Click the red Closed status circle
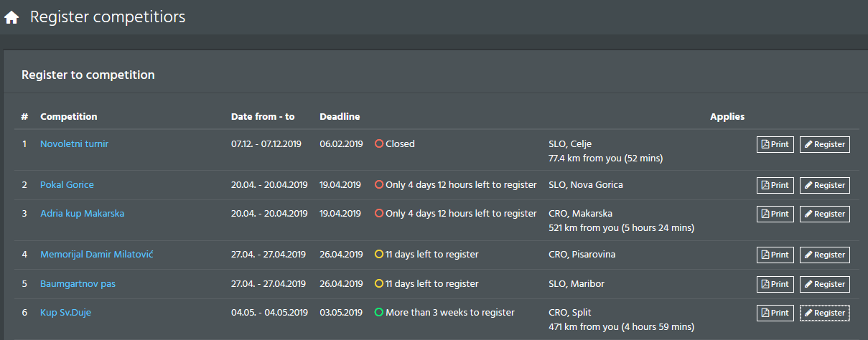The image size is (868, 340). tap(379, 143)
